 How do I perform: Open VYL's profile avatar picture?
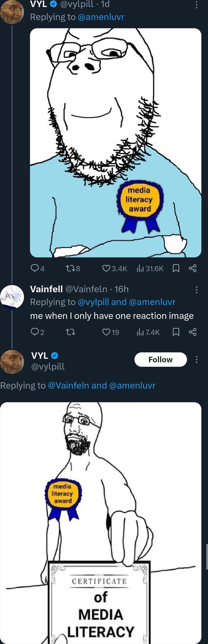tap(13, 361)
